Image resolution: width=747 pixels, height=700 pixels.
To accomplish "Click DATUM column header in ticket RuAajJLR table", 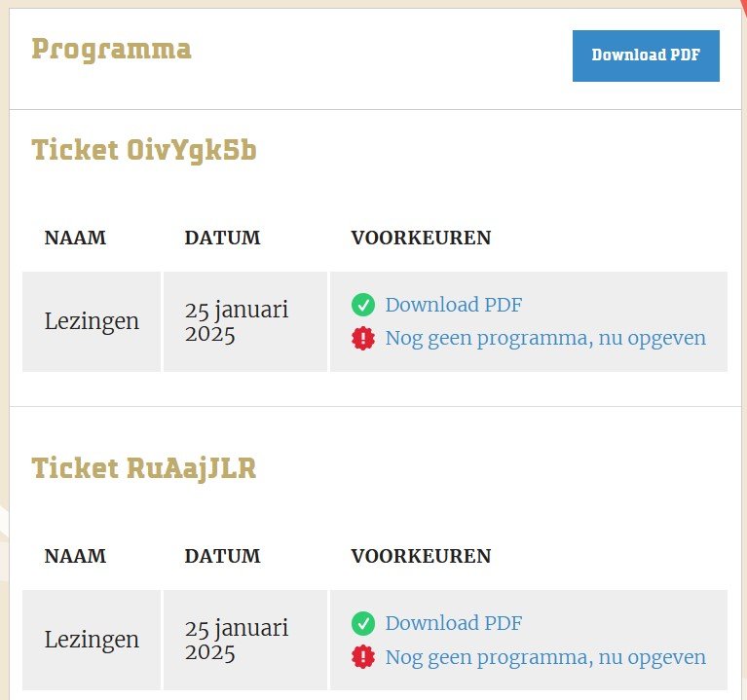I will (x=222, y=557).
